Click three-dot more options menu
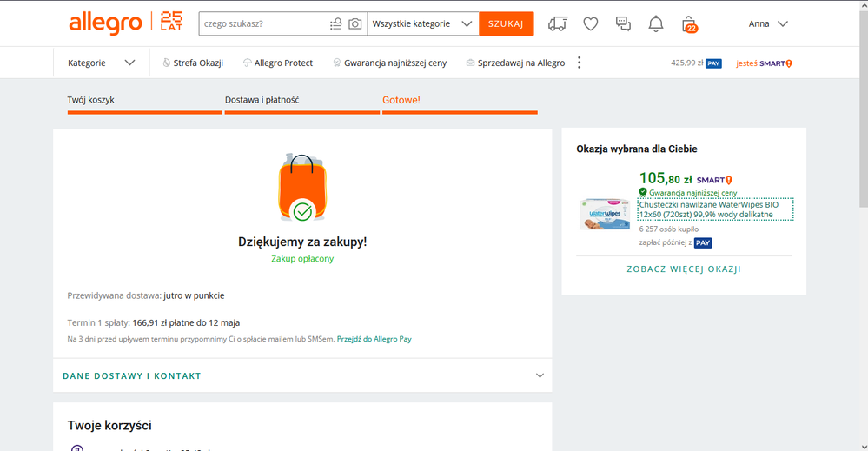 tap(580, 63)
